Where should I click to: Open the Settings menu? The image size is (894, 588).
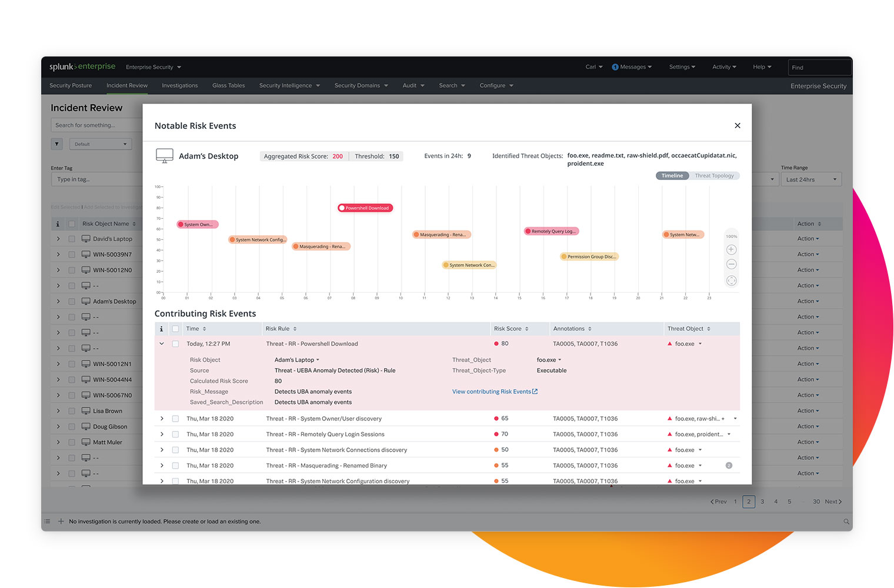coord(682,67)
